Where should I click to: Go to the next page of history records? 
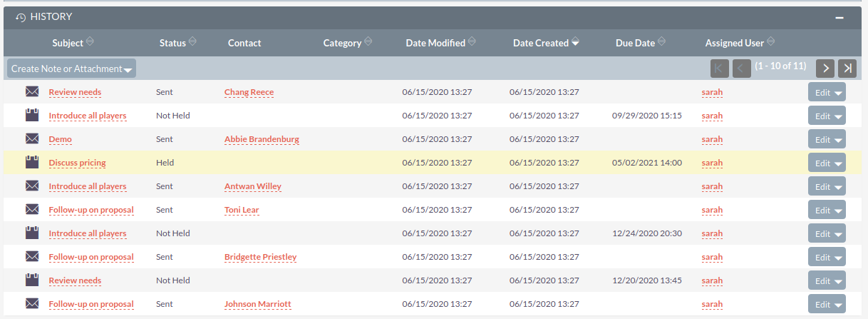[825, 68]
